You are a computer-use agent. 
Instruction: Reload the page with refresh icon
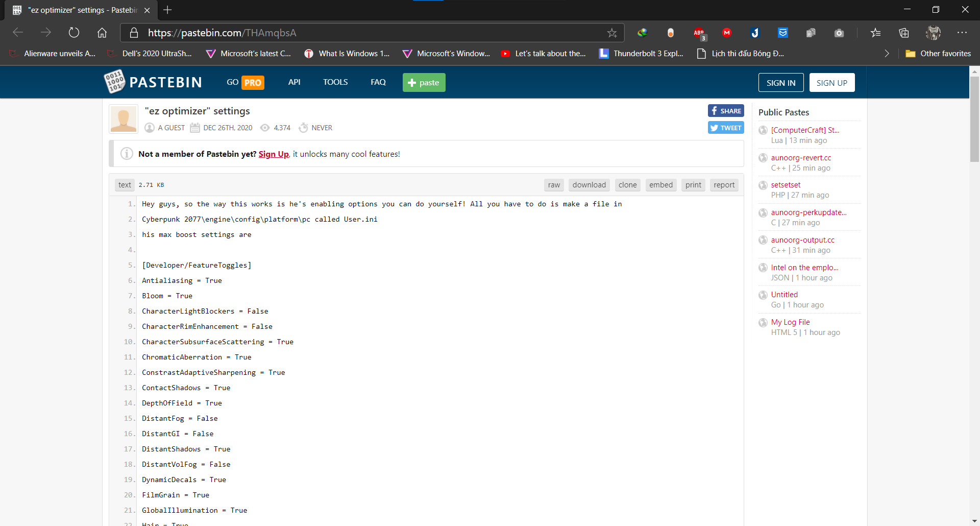(74, 33)
